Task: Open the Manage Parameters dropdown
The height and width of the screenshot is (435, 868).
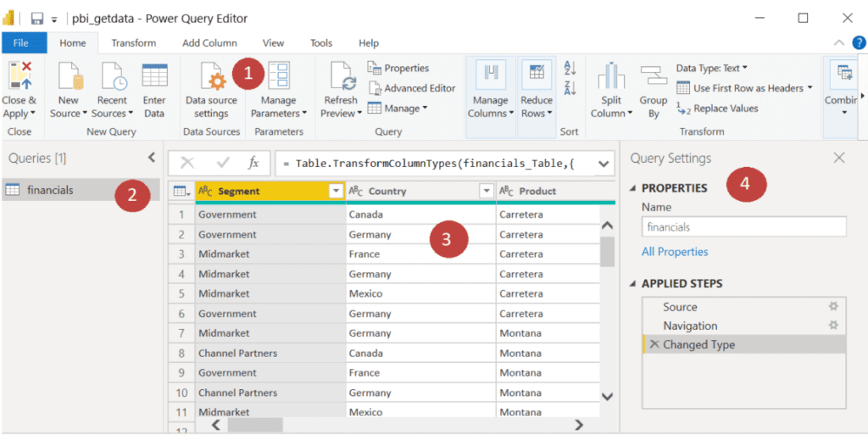Action: click(x=304, y=114)
